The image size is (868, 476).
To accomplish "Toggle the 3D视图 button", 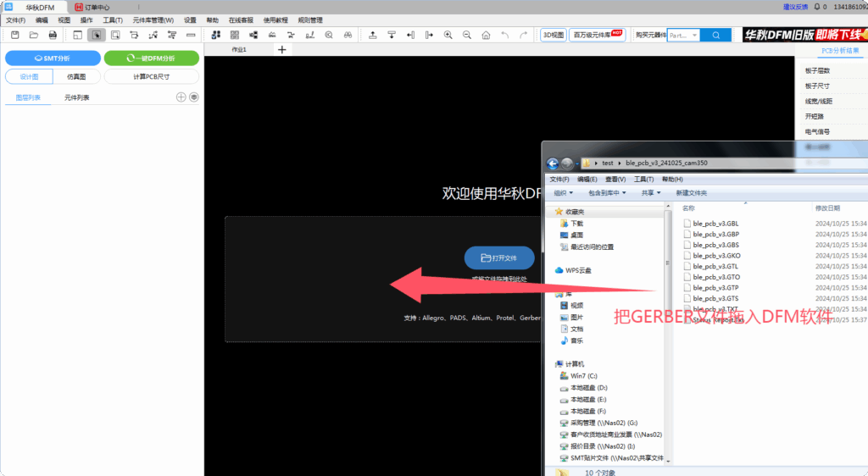I will [x=553, y=35].
